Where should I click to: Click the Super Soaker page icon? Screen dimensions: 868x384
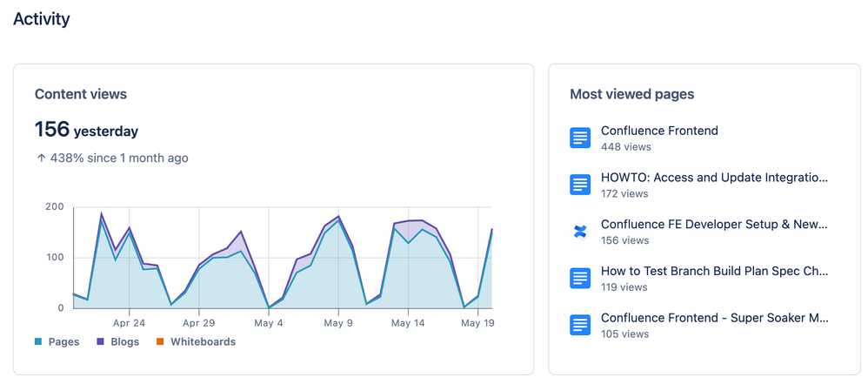click(580, 325)
